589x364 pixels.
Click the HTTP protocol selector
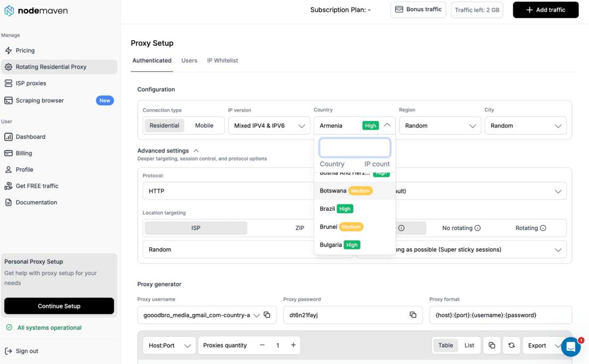(x=229, y=191)
